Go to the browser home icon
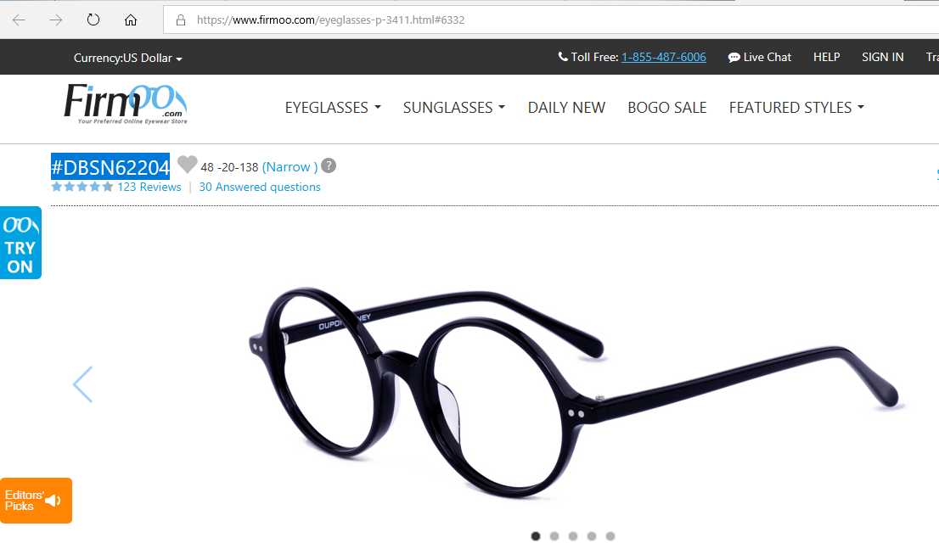 coord(131,20)
